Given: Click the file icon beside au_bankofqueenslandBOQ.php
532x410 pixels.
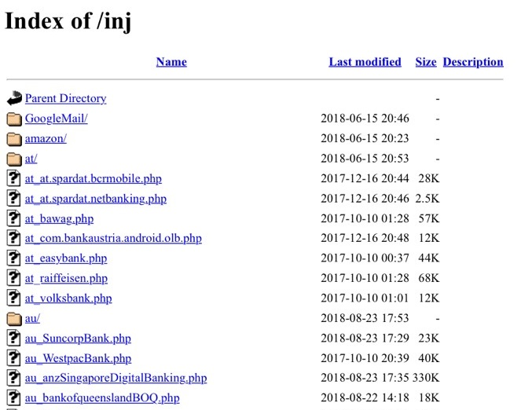Looking at the screenshot, I should (13, 397).
